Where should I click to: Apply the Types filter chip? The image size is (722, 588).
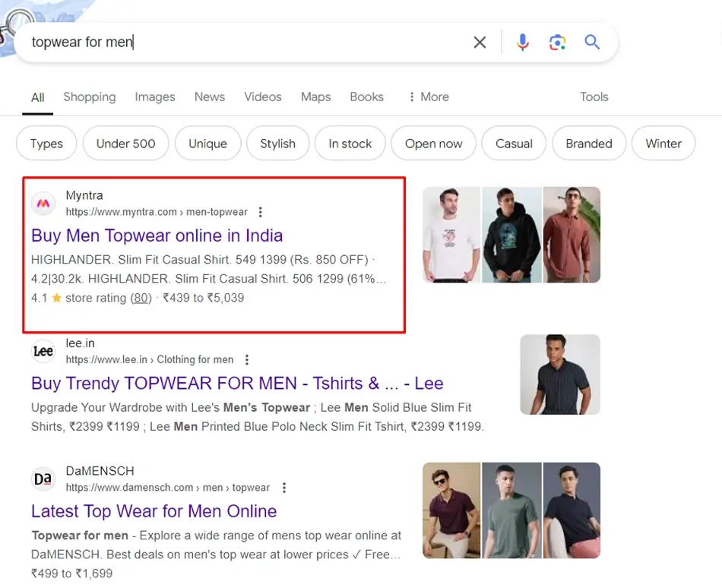coord(46,144)
